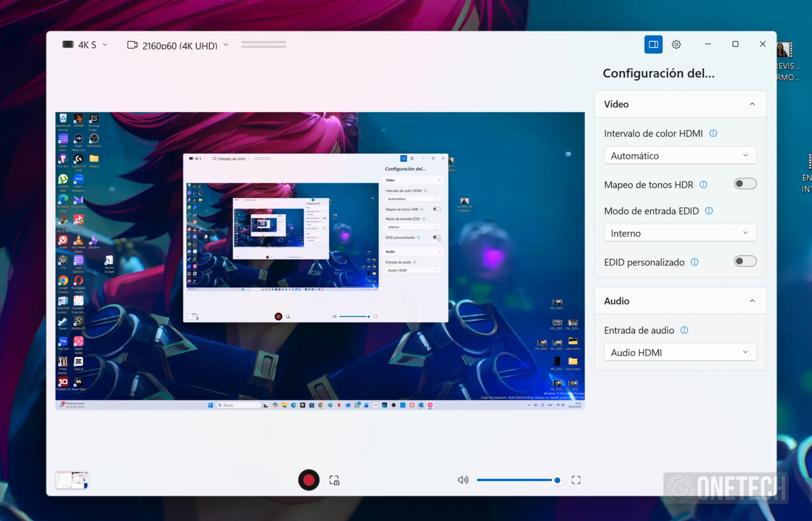The width and height of the screenshot is (812, 521).
Task: Show info for Modo de entrada EDID in main panel
Action: 709,211
